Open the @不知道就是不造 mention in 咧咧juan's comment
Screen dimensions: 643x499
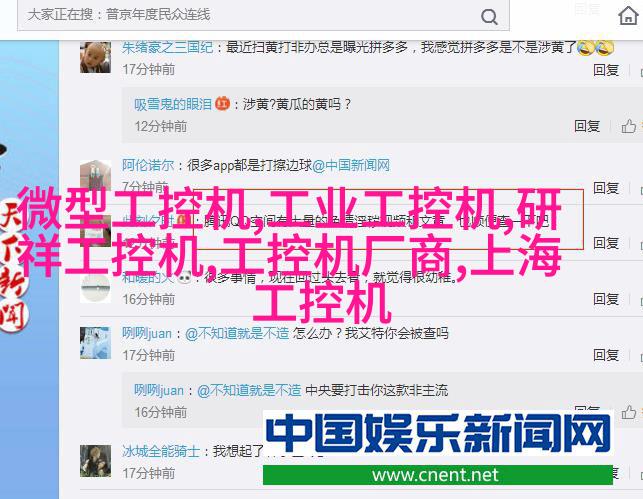[237, 333]
